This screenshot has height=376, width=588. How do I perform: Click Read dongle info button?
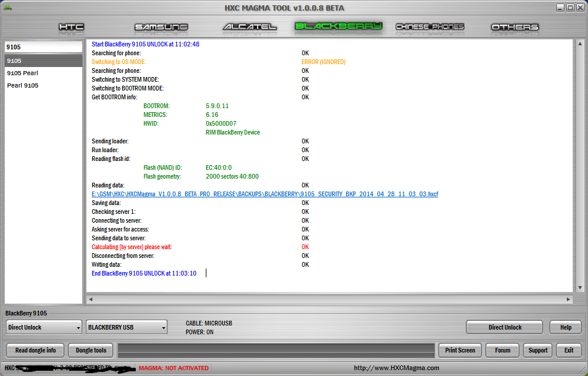35,351
